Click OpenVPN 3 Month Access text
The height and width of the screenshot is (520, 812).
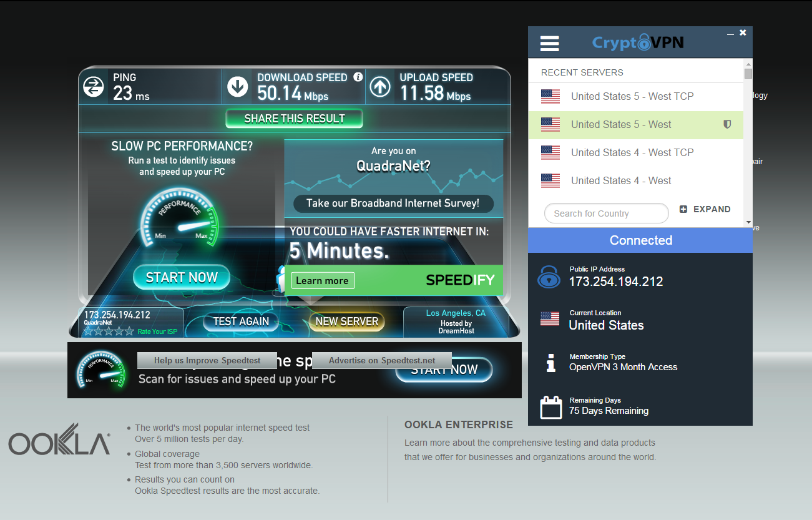click(623, 367)
